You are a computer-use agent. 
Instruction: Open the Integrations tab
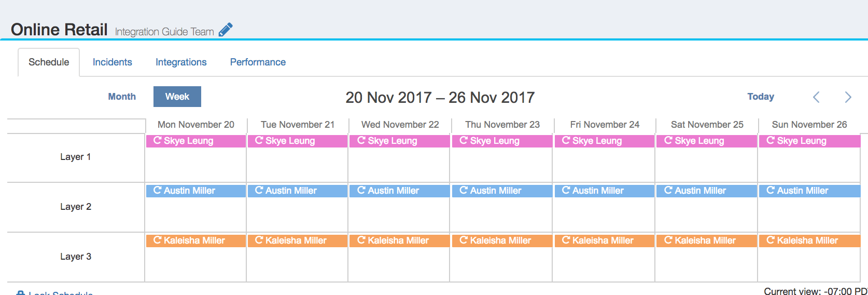pos(181,62)
